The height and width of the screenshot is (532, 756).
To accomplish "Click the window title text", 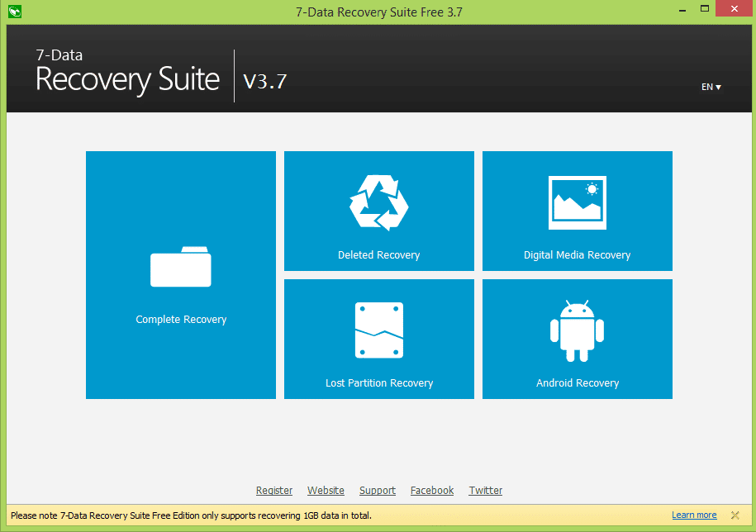I will click(x=379, y=12).
